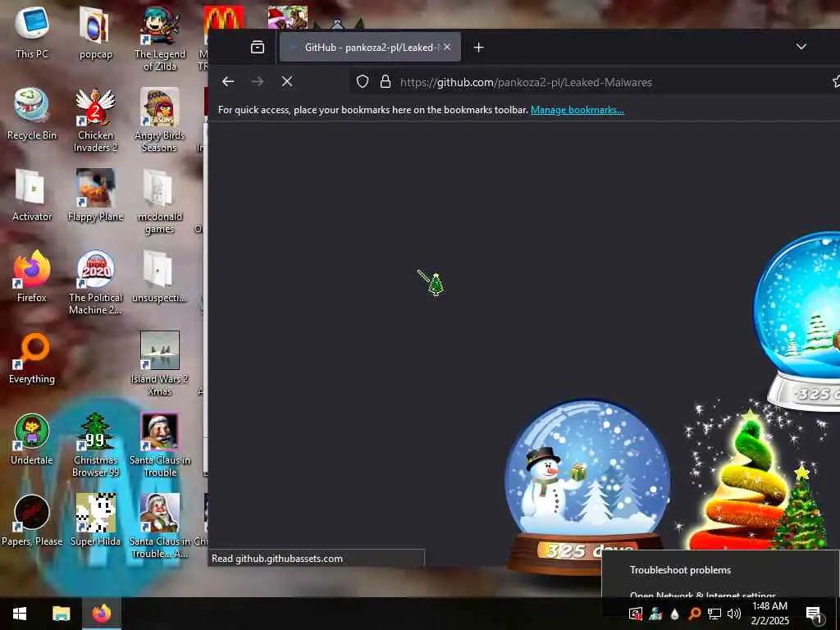Open the Action Center notifications icon
The height and width of the screenshot is (630, 840).
click(x=815, y=614)
